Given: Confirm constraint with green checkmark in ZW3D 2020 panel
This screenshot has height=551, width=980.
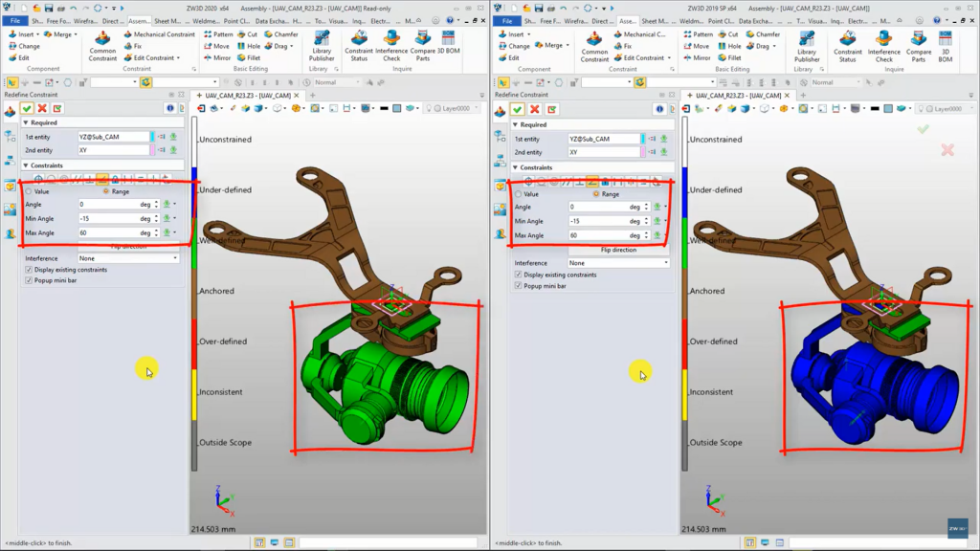Looking at the screenshot, I should click(x=27, y=108).
